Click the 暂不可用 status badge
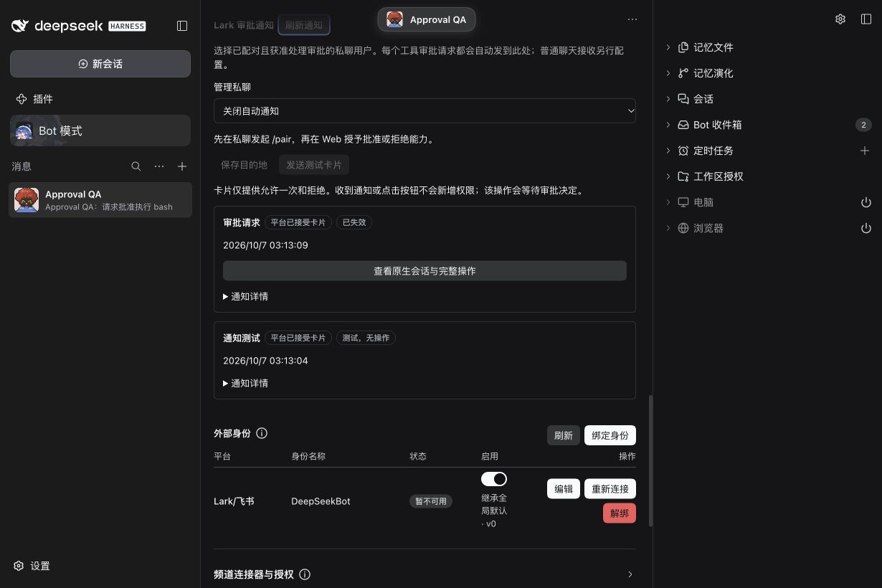The height and width of the screenshot is (588, 882). 431,501
